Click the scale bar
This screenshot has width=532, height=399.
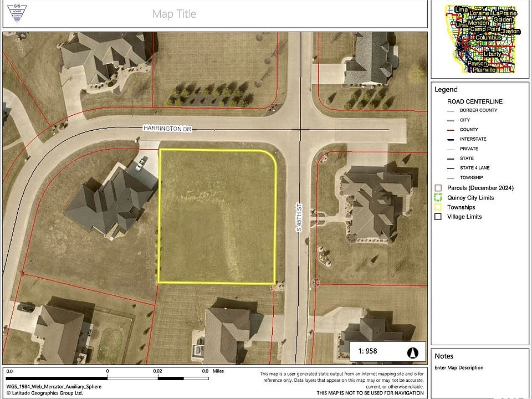point(107,378)
